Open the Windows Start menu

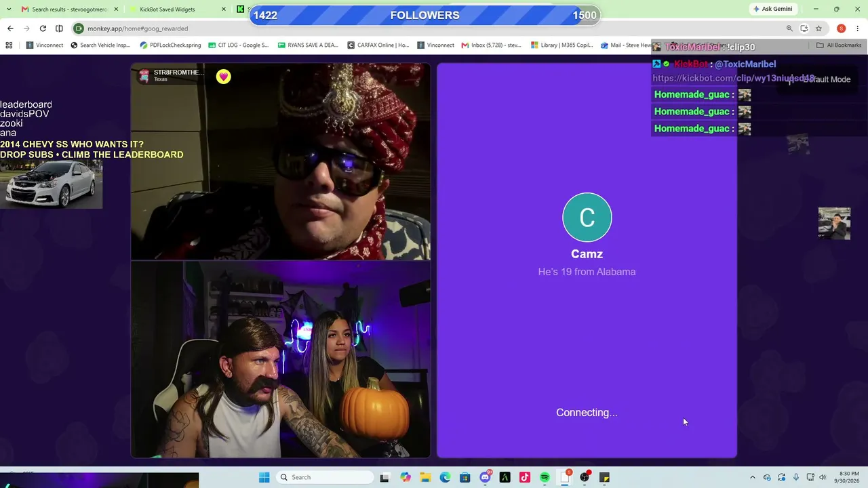point(264,477)
